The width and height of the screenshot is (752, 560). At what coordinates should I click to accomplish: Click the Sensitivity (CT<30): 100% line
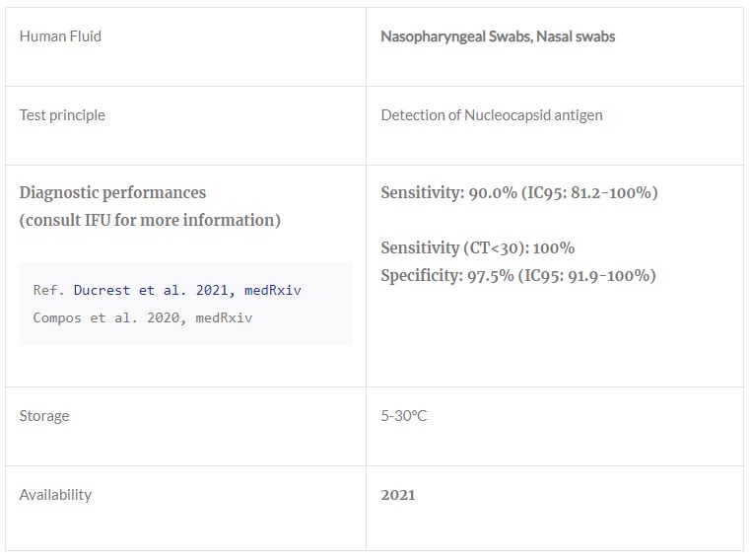477,247
